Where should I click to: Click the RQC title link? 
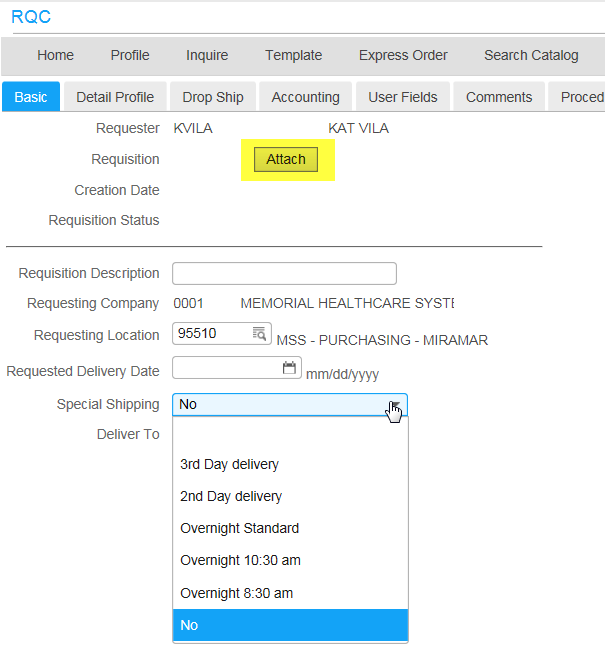[x=31, y=17]
